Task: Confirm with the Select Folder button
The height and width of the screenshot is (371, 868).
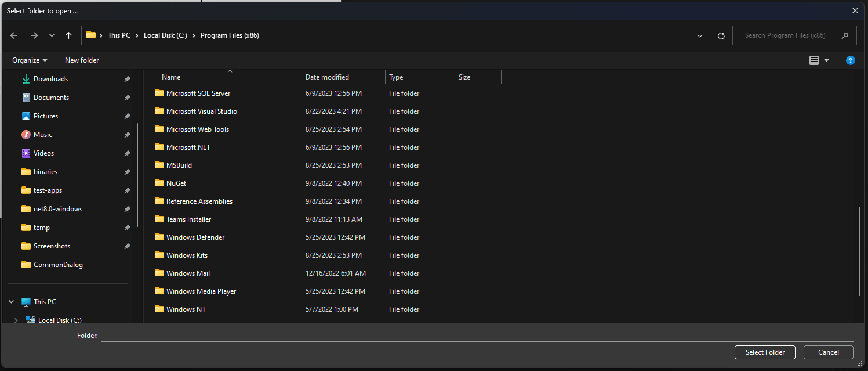Action: pyautogui.click(x=765, y=352)
